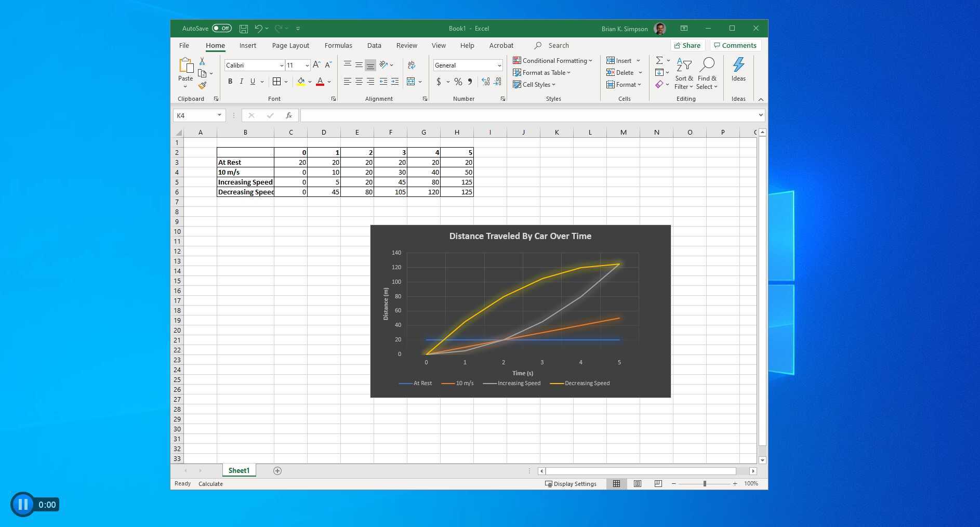Click the Share button
The image size is (980, 527).
pyautogui.click(x=687, y=46)
